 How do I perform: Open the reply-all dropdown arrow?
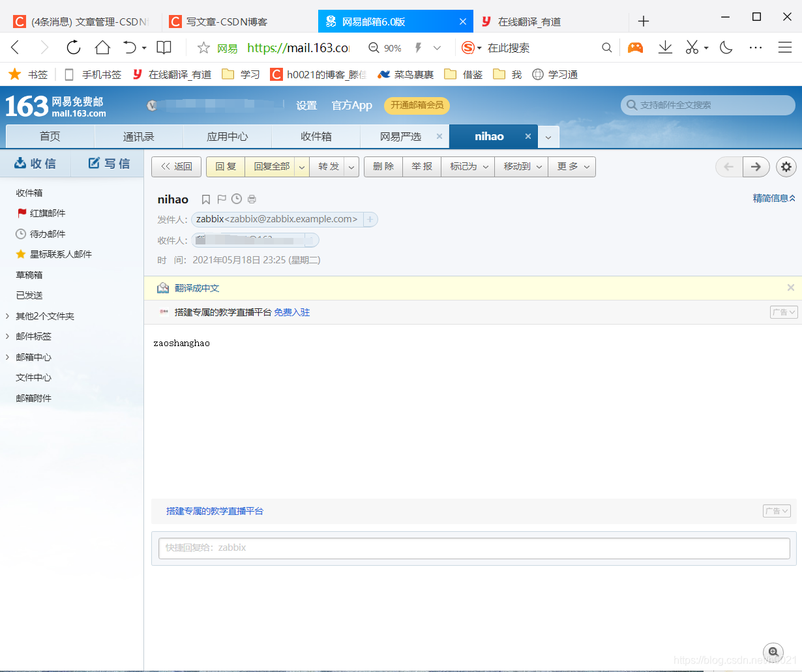tap(301, 167)
